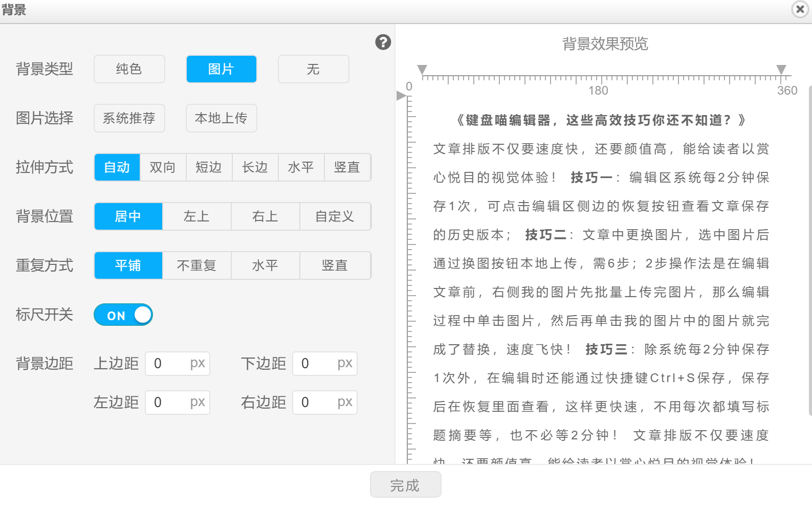The image size is (812, 512).
Task: Click the preview panel scrollbar
Action: [809, 251]
